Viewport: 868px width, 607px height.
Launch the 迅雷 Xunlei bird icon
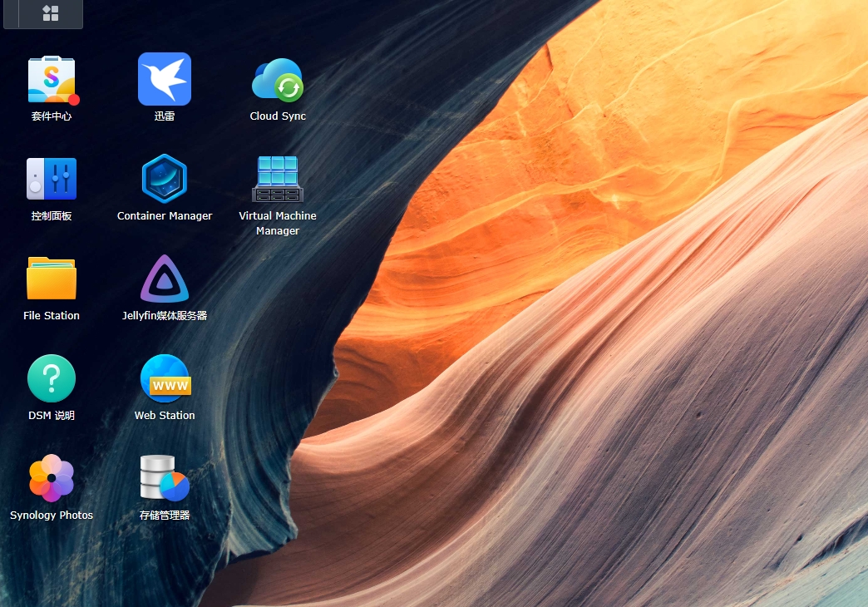coord(165,79)
